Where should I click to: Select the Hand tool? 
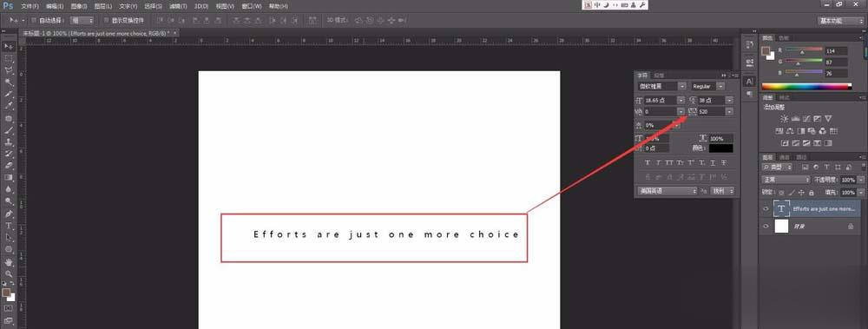pos(9,261)
